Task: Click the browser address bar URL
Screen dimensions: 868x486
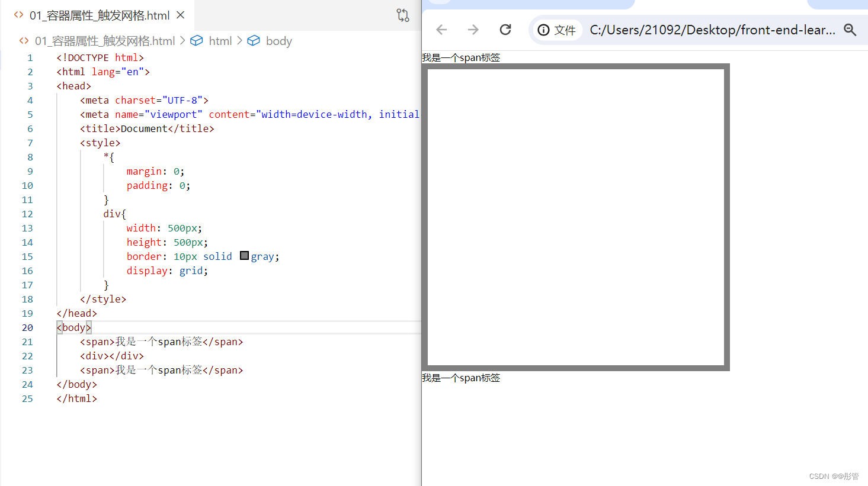Action: pos(713,30)
